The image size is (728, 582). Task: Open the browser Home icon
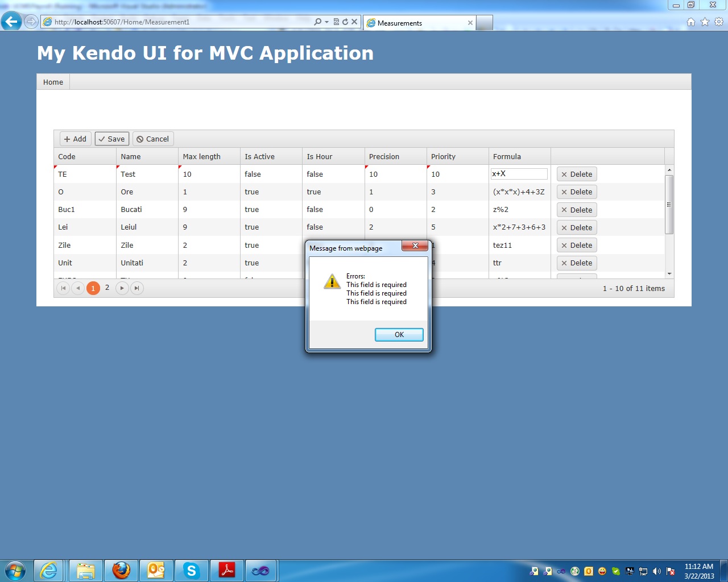(691, 22)
